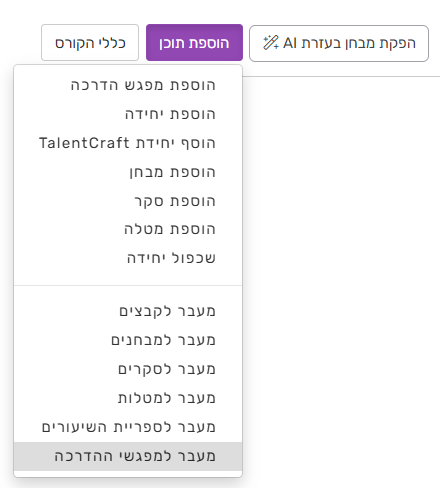
Task: Choose 'הוספת יחידה' menu entry
Action: click(128, 114)
